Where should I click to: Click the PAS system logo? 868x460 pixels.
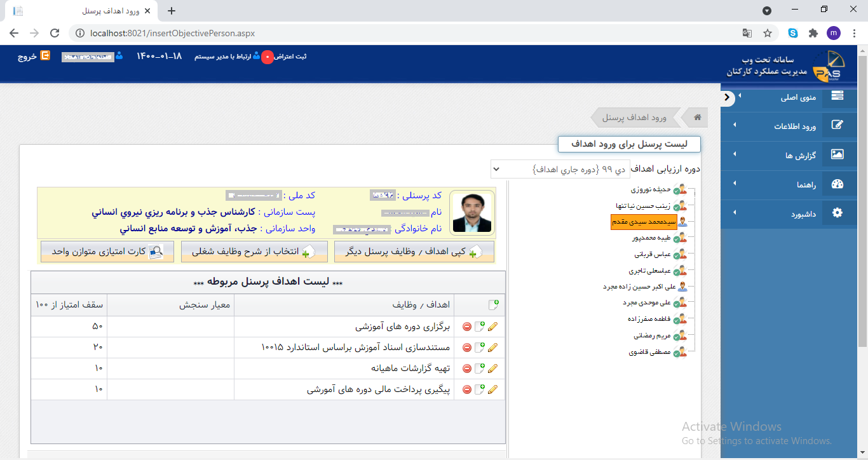coord(829,65)
